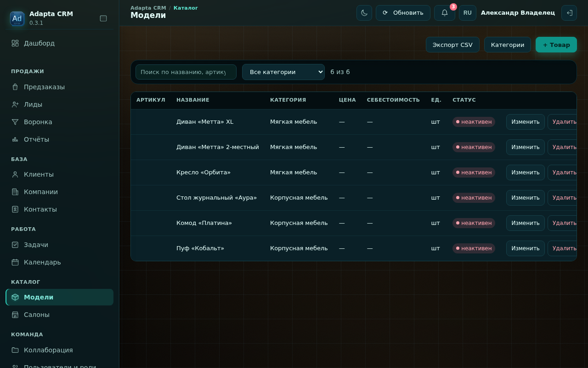Click the Adapta CRM logo icon

coord(17,18)
